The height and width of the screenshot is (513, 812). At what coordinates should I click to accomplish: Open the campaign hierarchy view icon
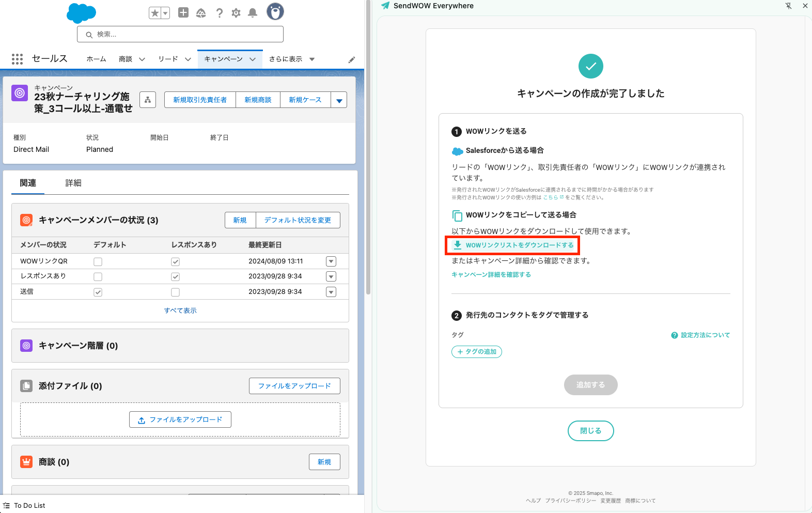148,100
